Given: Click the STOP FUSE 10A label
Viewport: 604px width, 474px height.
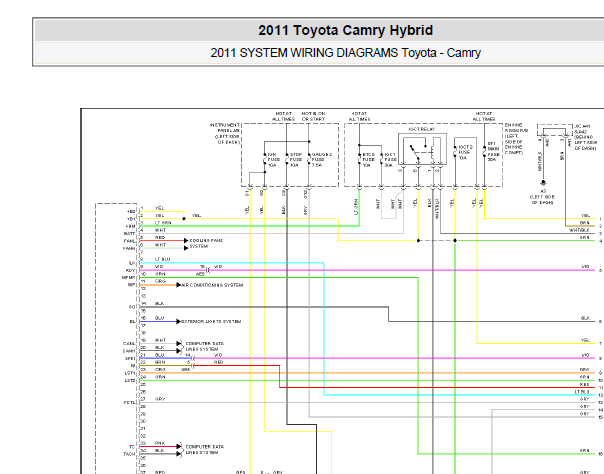Looking at the screenshot, I should [296, 160].
